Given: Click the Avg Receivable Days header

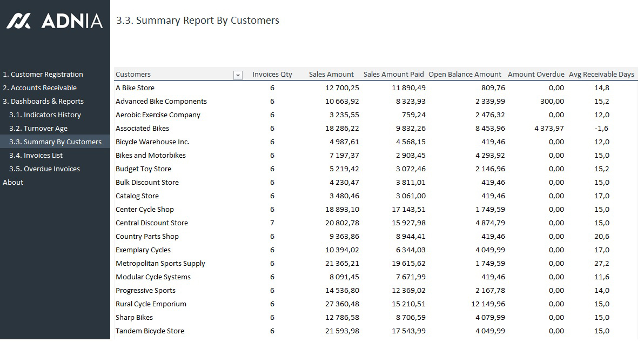Looking at the screenshot, I should pos(601,75).
